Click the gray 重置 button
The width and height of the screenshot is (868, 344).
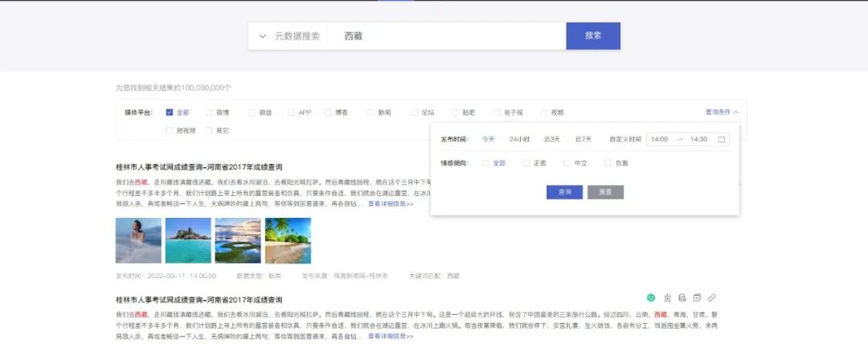606,192
